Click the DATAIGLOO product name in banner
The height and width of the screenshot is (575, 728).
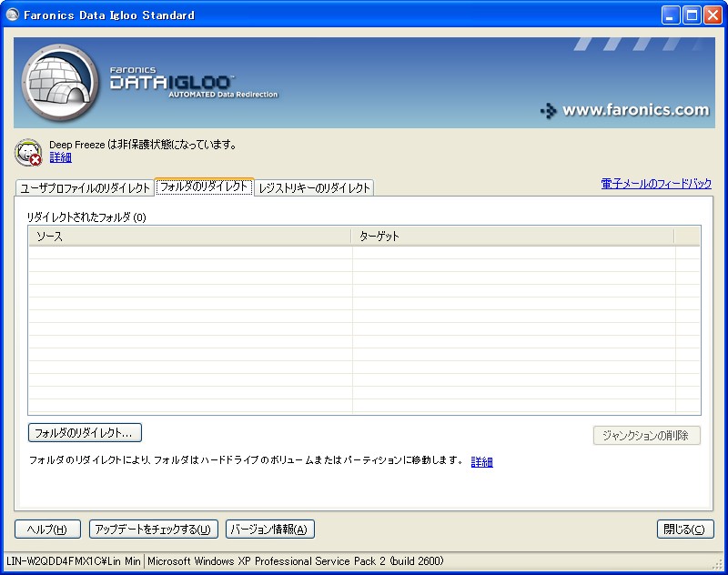[x=171, y=82]
